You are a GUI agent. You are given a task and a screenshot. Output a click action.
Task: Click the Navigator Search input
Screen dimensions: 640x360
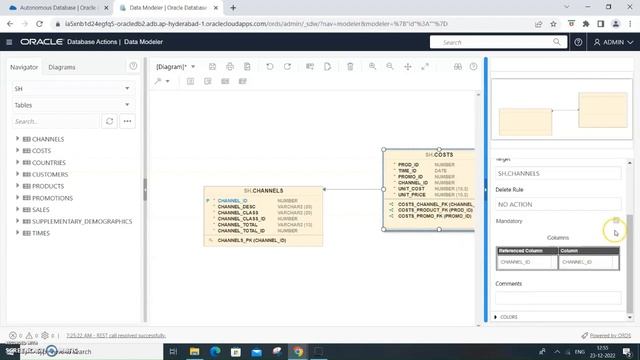click(56, 121)
